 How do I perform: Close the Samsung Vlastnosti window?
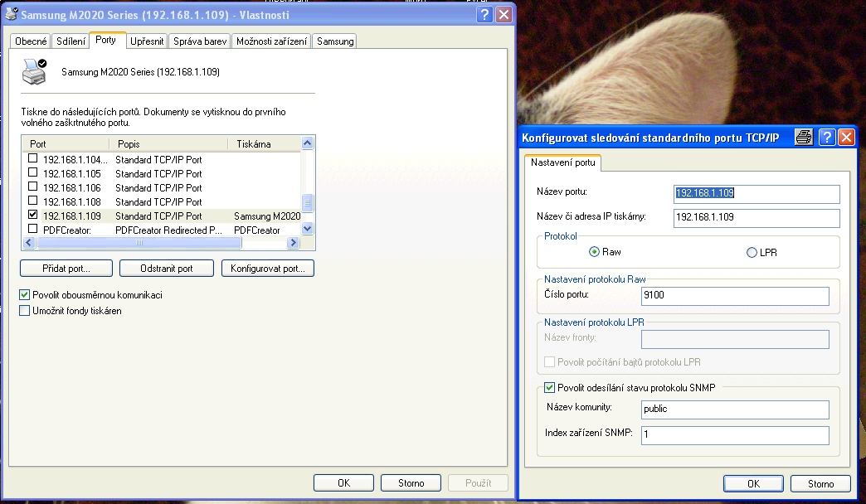coord(504,14)
